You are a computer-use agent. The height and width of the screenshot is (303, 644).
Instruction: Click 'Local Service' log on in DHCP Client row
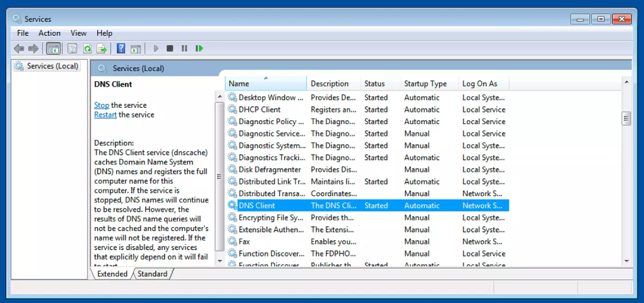point(484,110)
